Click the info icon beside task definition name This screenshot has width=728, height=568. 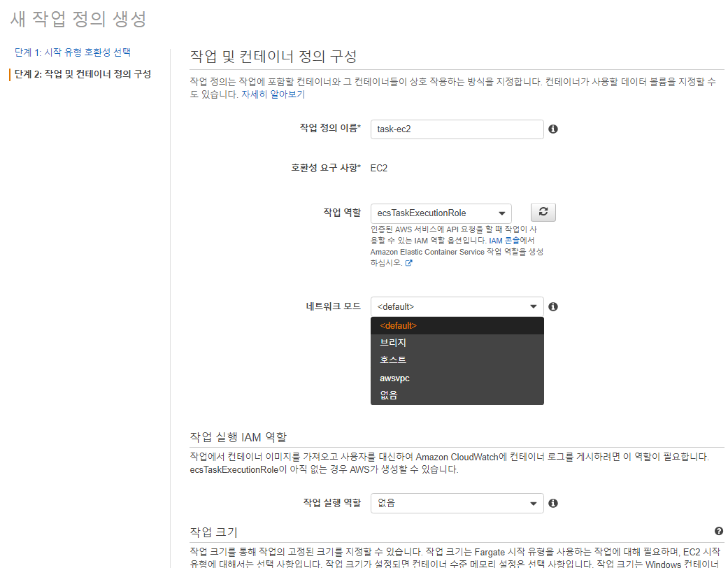click(553, 129)
